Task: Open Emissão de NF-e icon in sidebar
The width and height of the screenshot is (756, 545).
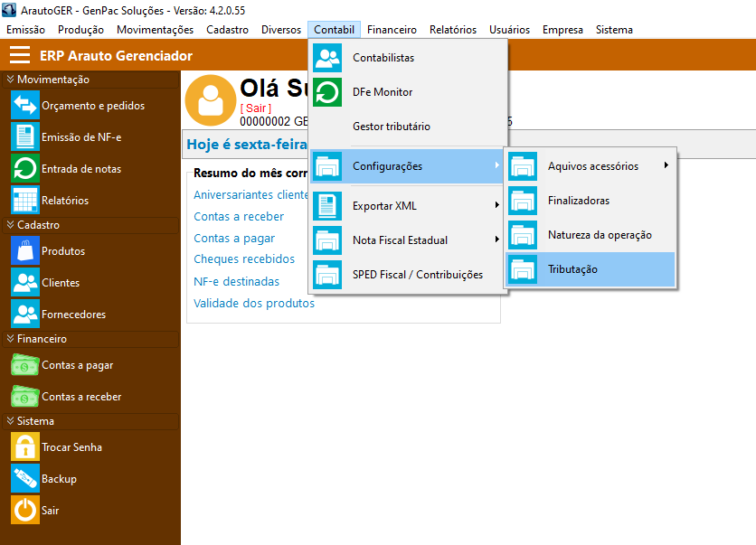Action: pos(24,137)
